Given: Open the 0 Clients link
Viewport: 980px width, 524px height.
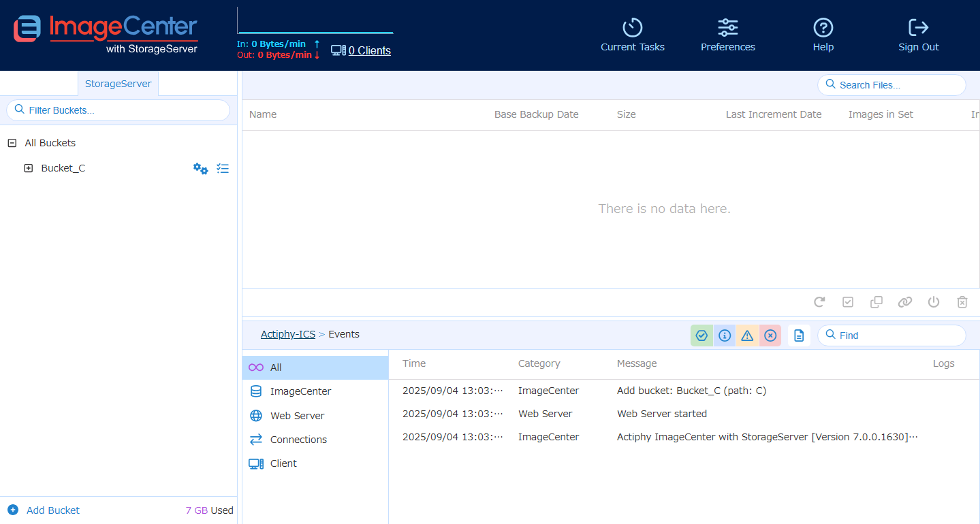Looking at the screenshot, I should tap(369, 50).
